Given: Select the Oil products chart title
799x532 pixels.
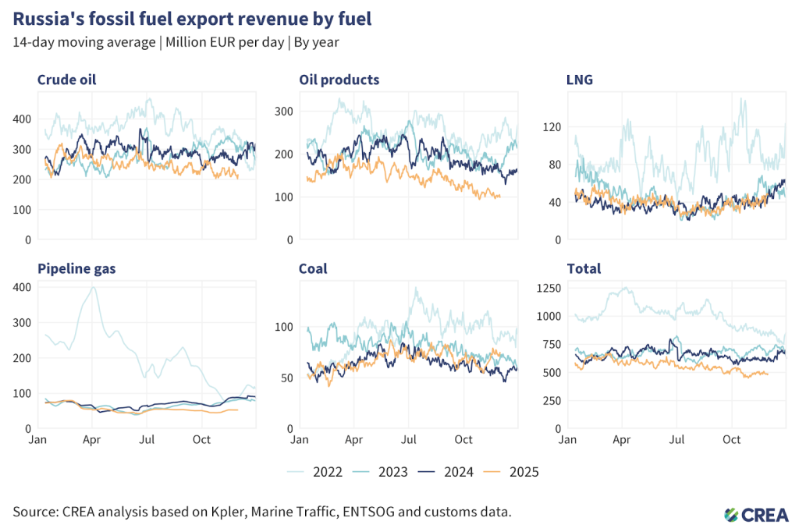Looking at the screenshot, I should click(x=339, y=80).
